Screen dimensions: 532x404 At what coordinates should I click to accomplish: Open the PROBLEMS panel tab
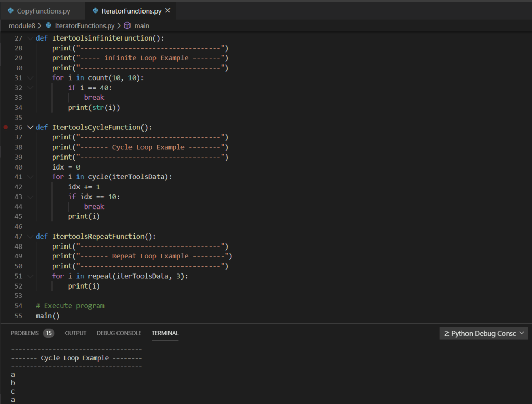tap(24, 333)
